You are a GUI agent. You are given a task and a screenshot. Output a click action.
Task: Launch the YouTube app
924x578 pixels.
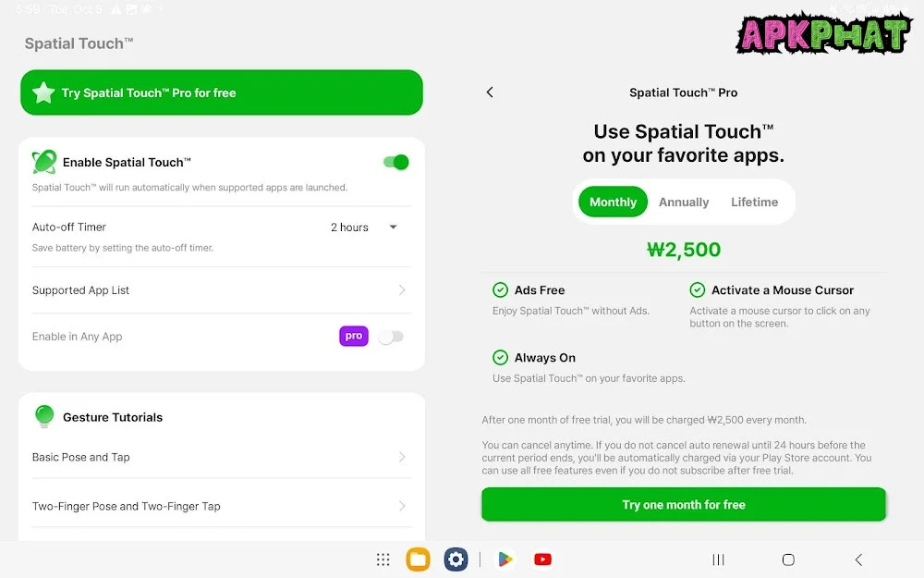pos(542,560)
